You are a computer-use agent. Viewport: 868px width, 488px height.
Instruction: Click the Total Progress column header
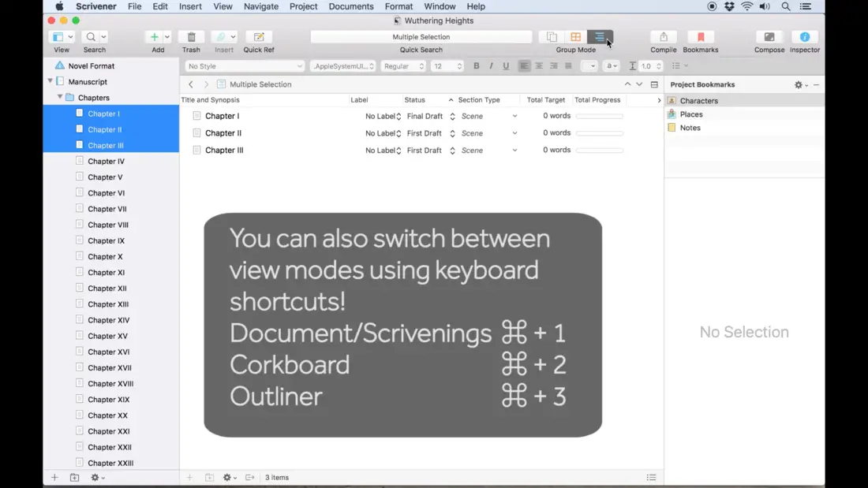[x=597, y=100]
